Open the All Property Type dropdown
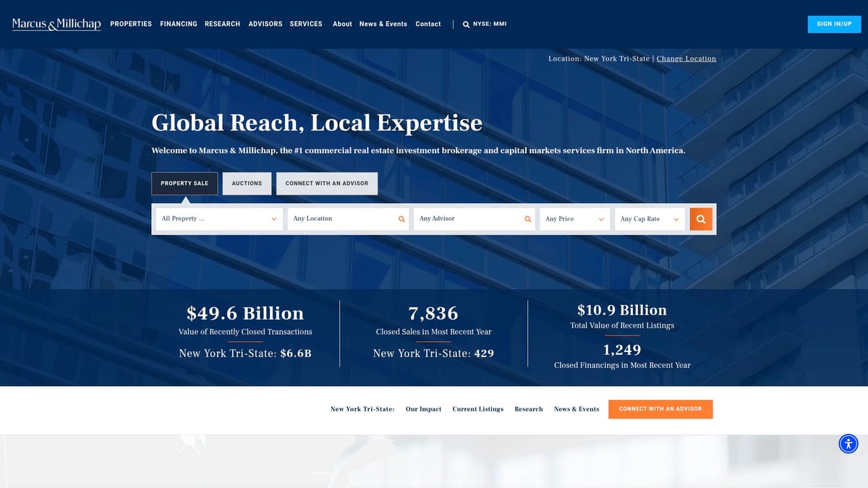868x488 pixels. coord(218,218)
